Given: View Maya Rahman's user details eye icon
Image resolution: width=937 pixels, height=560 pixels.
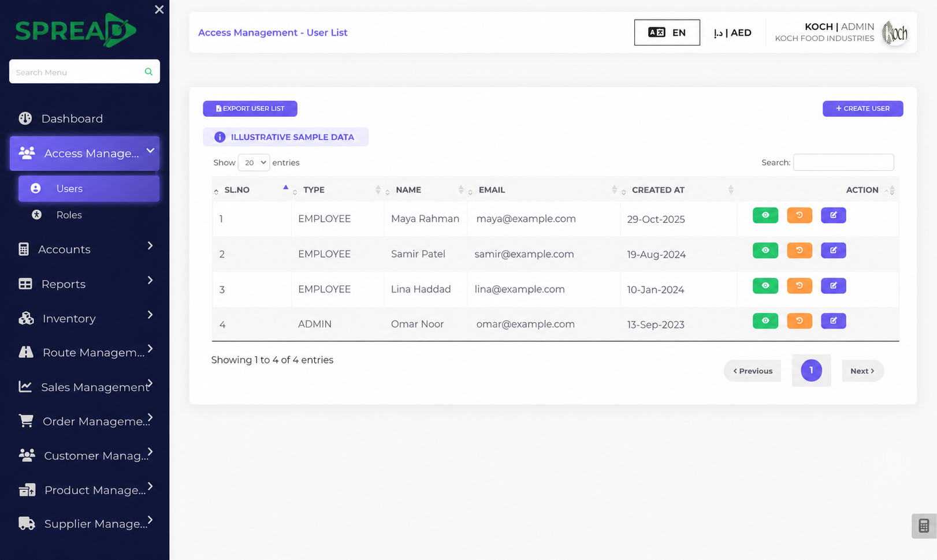Looking at the screenshot, I should coord(765,215).
